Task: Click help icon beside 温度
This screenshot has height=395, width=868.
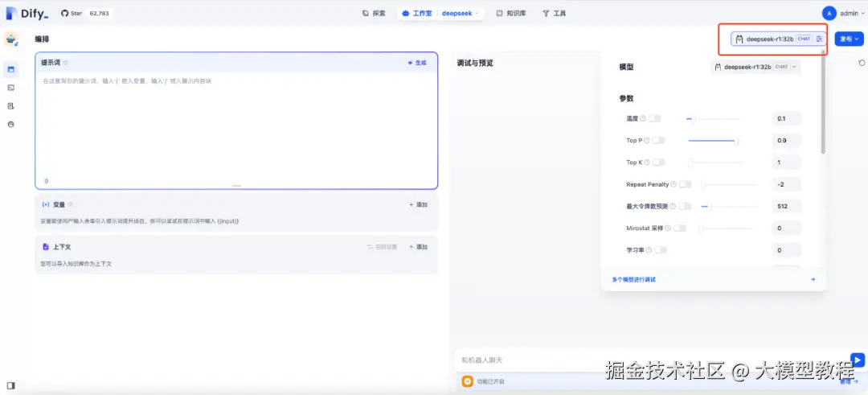Action: [643, 118]
